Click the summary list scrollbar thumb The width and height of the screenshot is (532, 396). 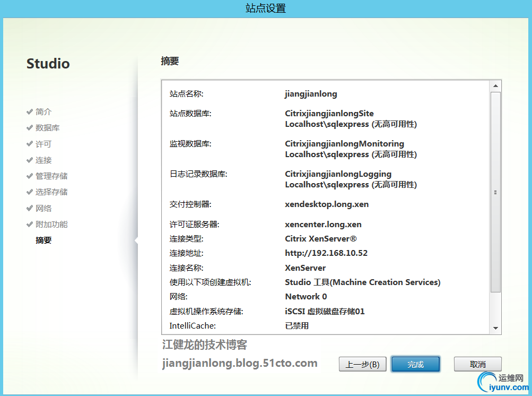tap(496, 192)
